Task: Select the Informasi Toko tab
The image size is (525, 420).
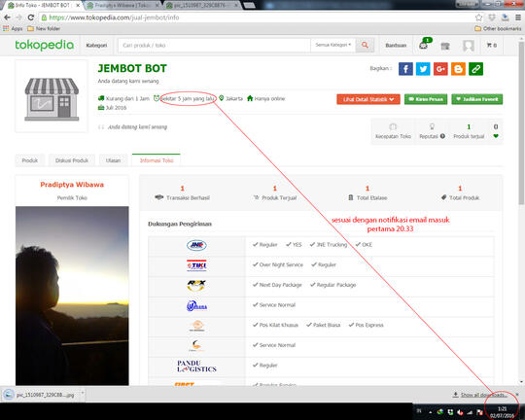Action: pos(157,160)
